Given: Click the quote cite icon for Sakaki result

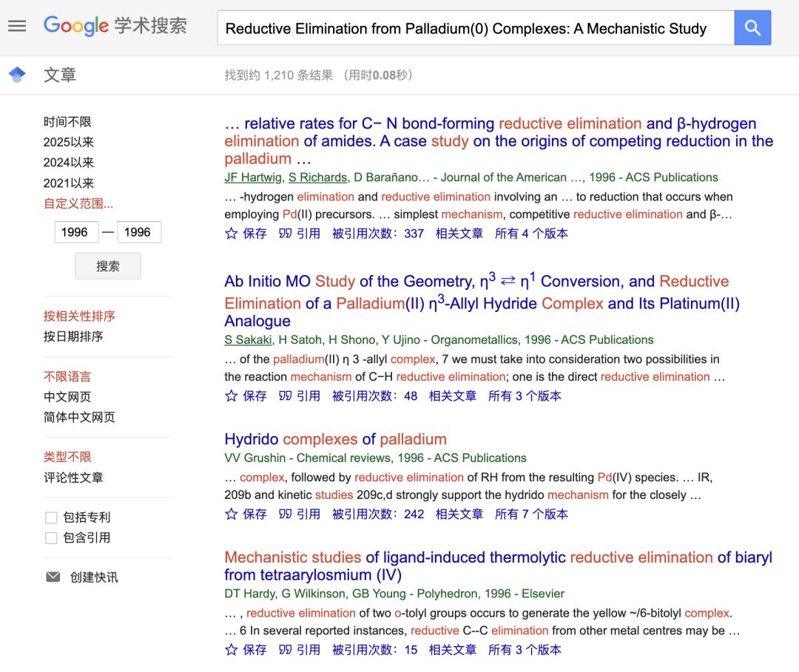Looking at the screenshot, I should click(x=286, y=396).
